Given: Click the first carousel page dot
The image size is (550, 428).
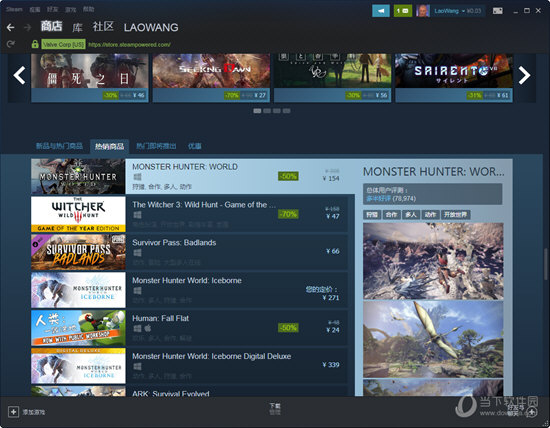Looking at the screenshot, I should tap(257, 111).
